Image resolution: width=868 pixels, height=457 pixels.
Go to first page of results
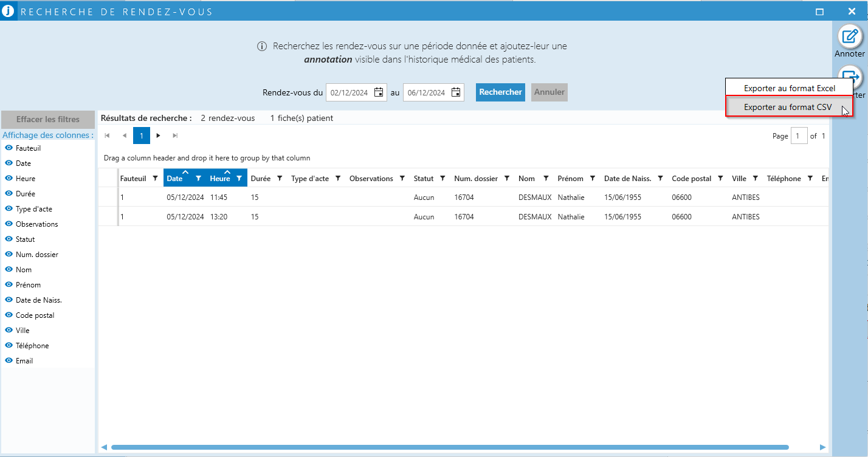108,136
